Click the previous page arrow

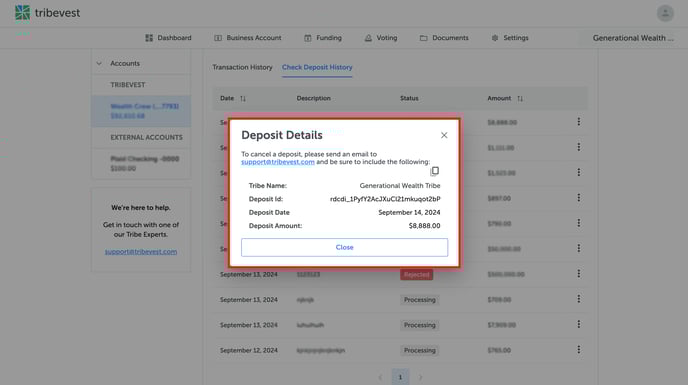pyautogui.click(x=380, y=377)
